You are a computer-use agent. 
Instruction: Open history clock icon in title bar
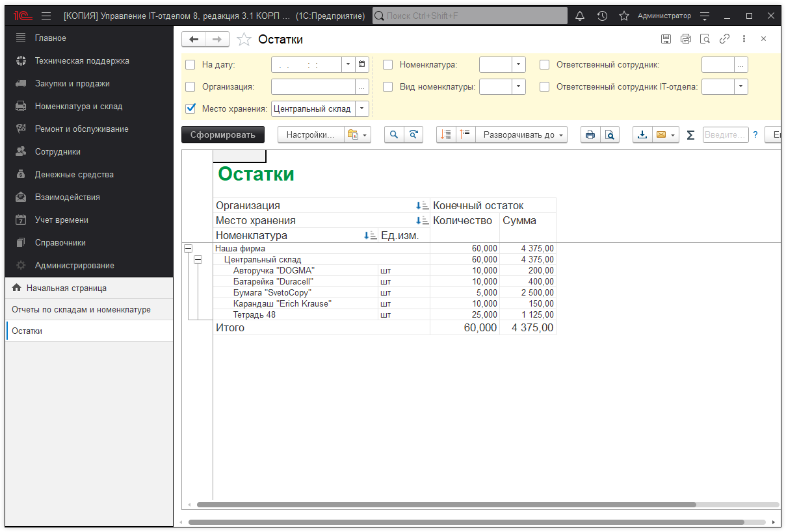[x=602, y=16]
